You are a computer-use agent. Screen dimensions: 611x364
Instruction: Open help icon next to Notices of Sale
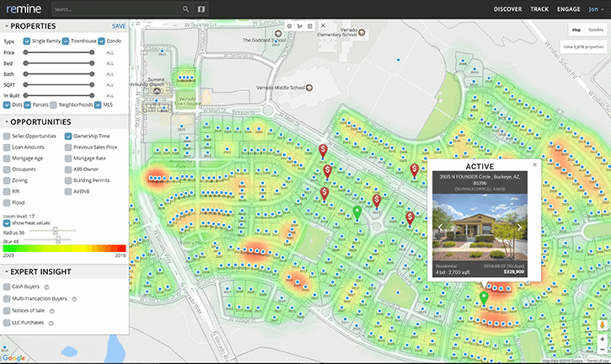tap(51, 311)
